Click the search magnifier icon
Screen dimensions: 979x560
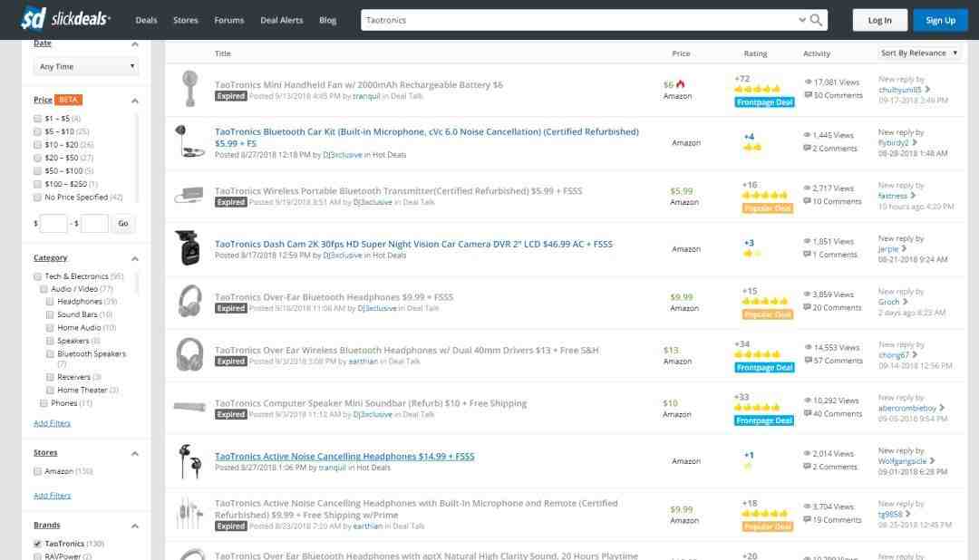click(817, 20)
